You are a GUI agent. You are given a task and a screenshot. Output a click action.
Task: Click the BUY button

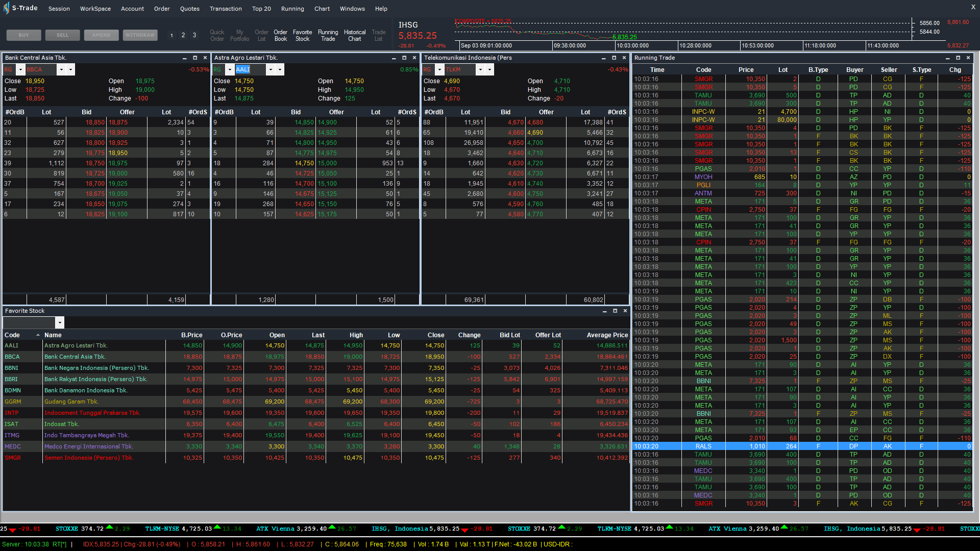pos(24,35)
